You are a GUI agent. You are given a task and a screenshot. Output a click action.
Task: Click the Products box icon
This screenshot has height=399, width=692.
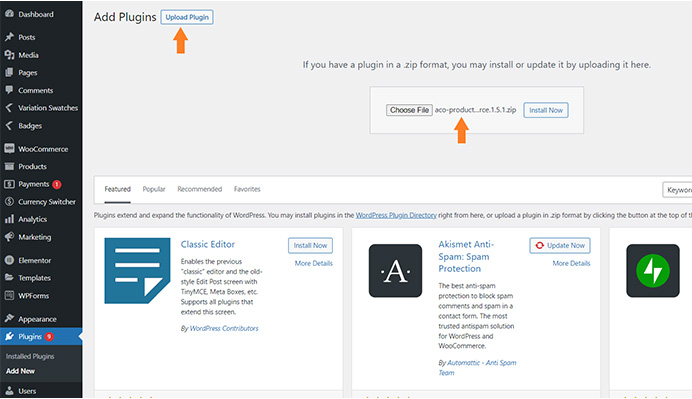point(9,166)
